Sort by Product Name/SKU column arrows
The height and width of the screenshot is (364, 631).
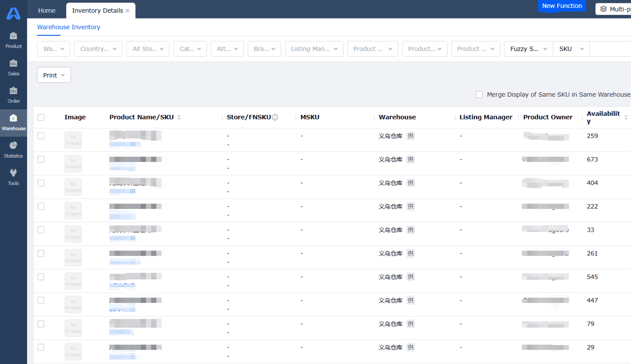click(179, 117)
